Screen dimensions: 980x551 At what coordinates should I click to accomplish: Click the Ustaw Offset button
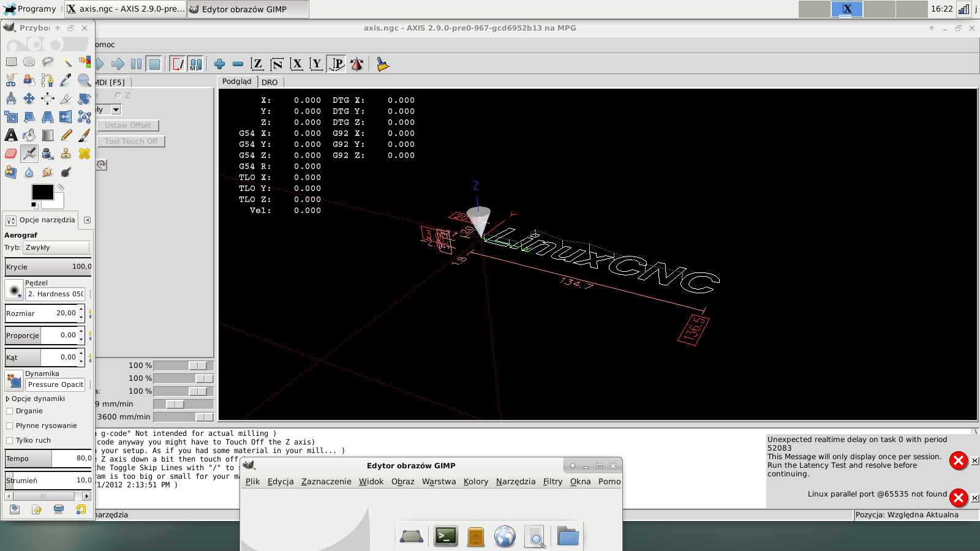coord(127,126)
